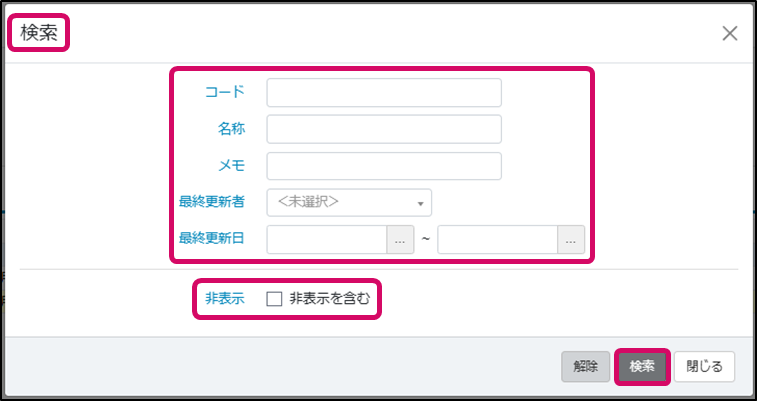Click the 検索 button in the footer
This screenshot has height=401, width=757.
pos(641,366)
